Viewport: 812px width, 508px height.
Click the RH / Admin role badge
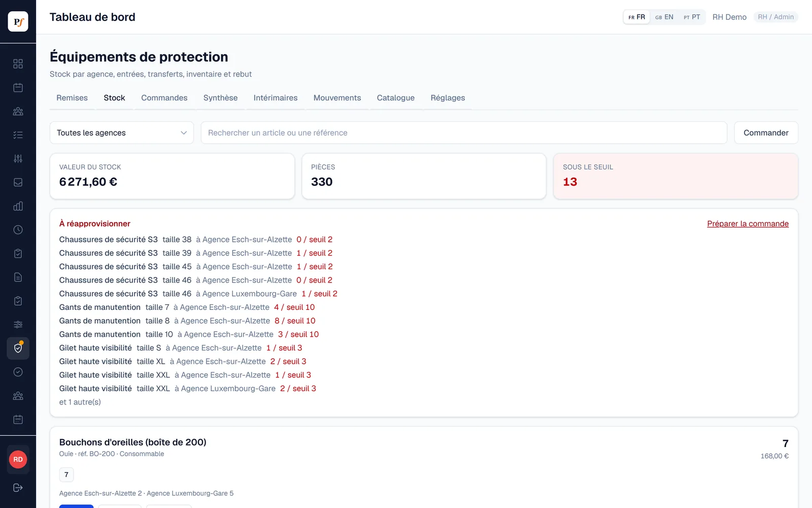click(x=775, y=17)
